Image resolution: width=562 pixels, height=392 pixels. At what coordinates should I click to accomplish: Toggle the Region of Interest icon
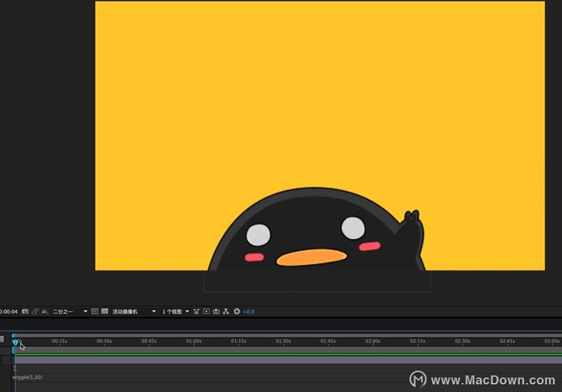point(95,311)
